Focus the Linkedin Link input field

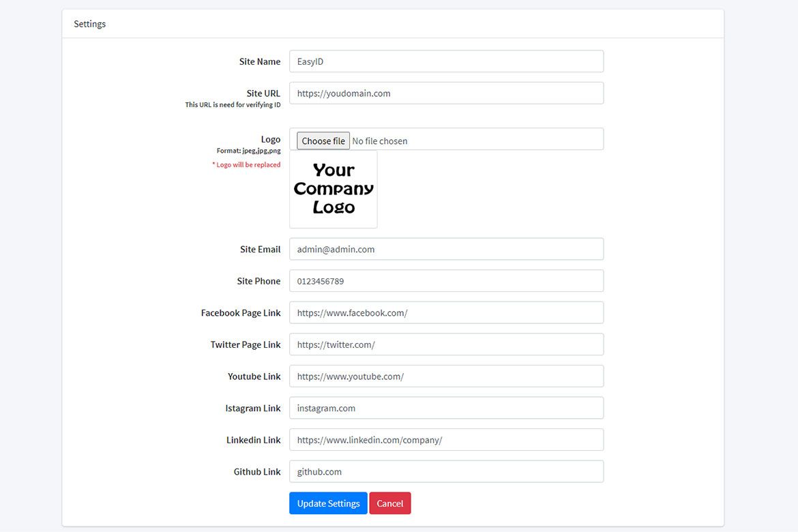[446, 440]
